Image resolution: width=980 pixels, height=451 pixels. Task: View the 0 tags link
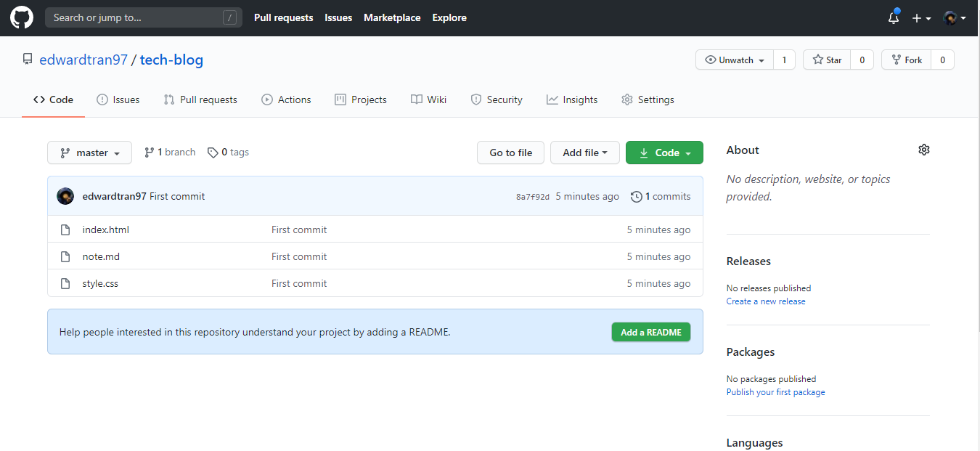pyautogui.click(x=228, y=152)
